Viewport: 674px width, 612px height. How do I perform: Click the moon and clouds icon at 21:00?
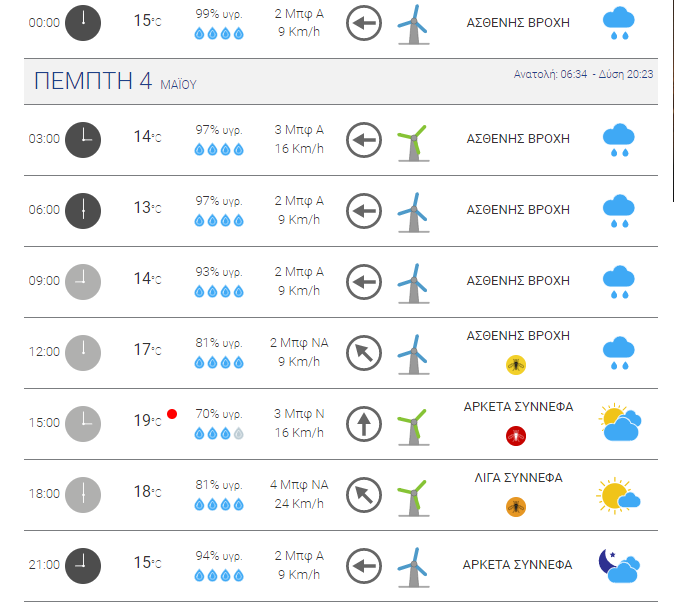click(619, 566)
